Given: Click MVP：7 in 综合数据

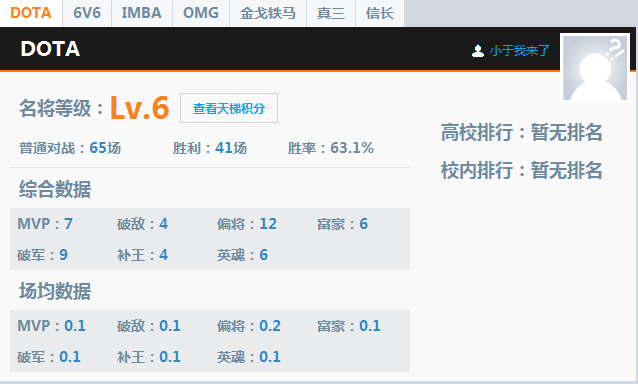Looking at the screenshot, I should [45, 224].
